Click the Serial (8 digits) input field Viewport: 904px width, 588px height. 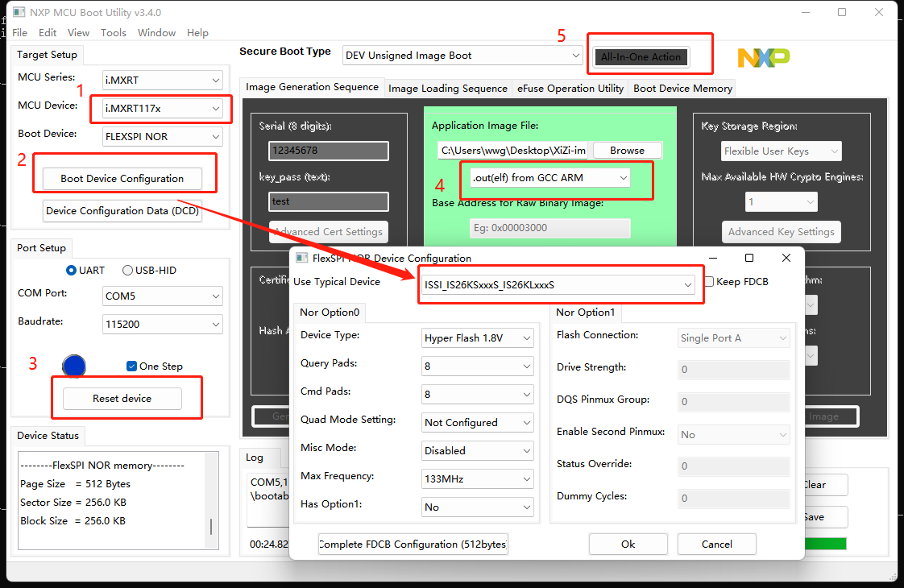tap(329, 151)
